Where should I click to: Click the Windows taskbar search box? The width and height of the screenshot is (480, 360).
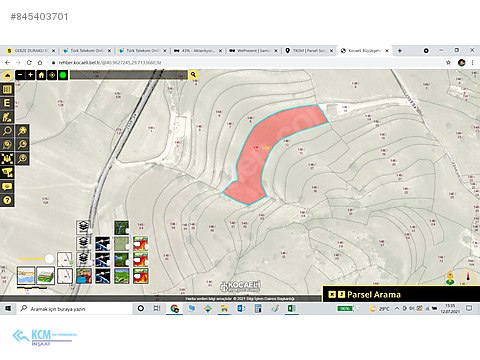tap(74, 309)
